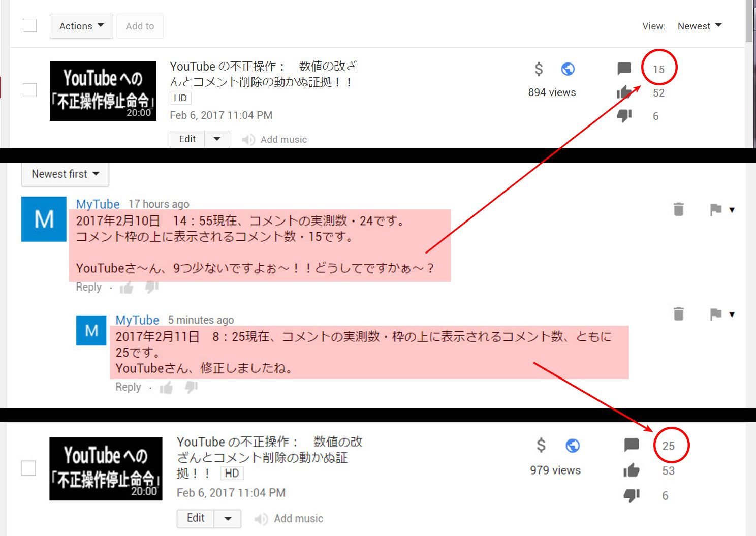Click the vertical scrollbar thumb at the right edge
Image resolution: width=756 pixels, height=536 pixels.
749,20
